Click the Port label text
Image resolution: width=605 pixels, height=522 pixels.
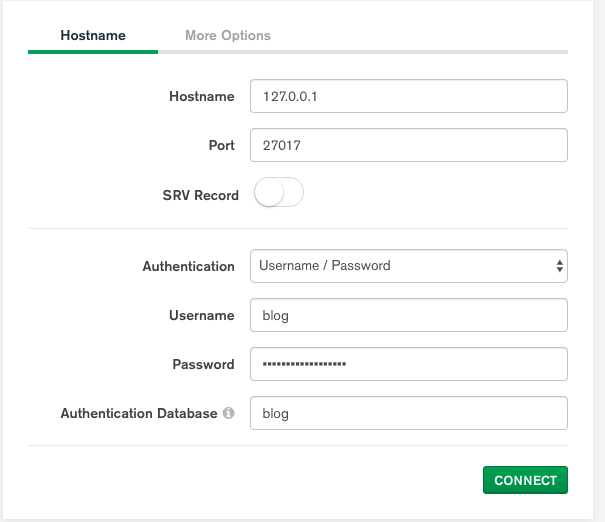tap(222, 145)
